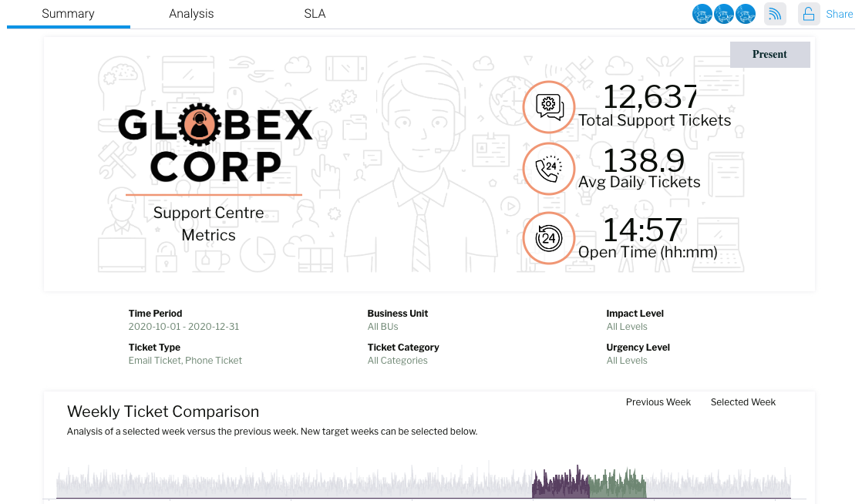Image resolution: width=862 pixels, height=504 pixels.
Task: Click the rightmost blue user avatar
Action: pos(745,14)
